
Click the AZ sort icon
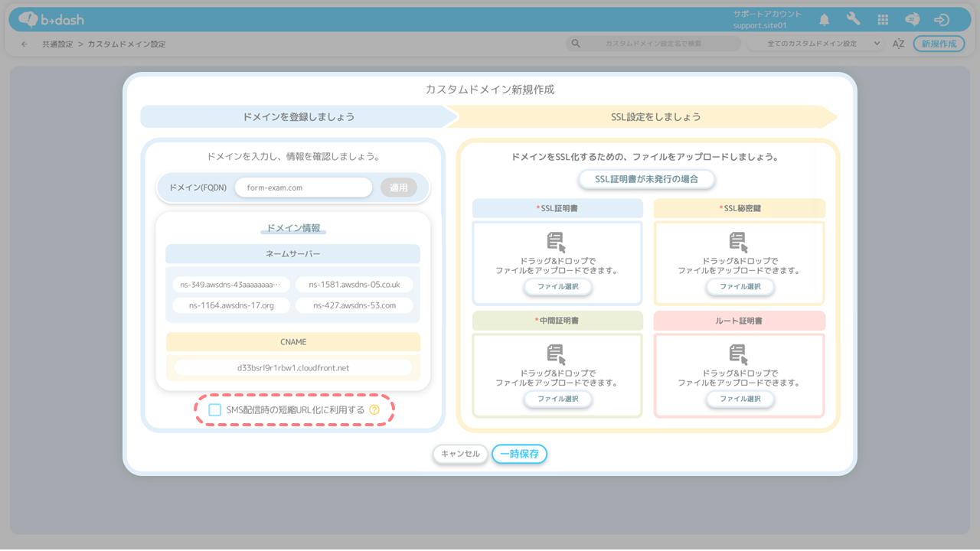899,44
